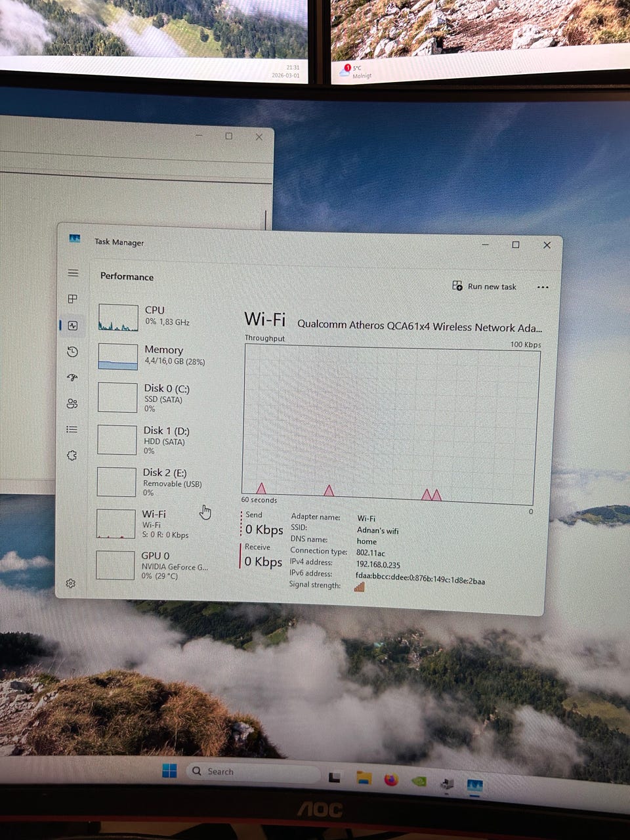This screenshot has width=630, height=840.
Task: Open the Startup apps page icon
Action: click(72, 377)
